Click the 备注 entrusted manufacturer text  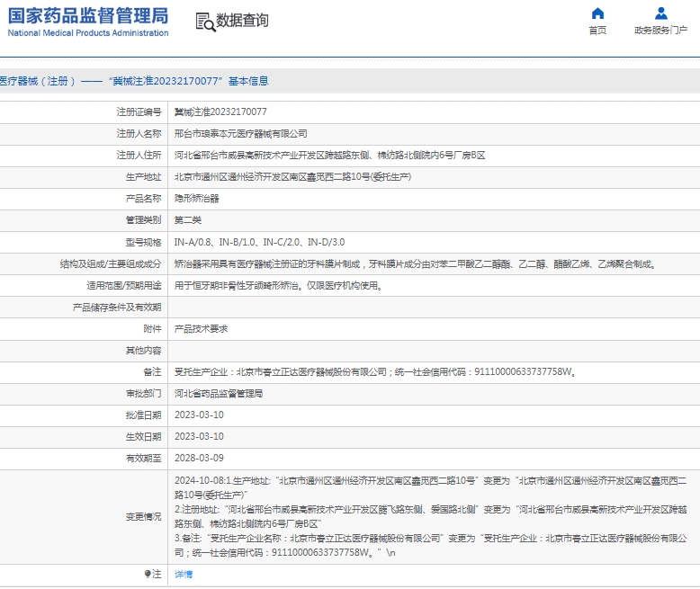click(x=374, y=371)
